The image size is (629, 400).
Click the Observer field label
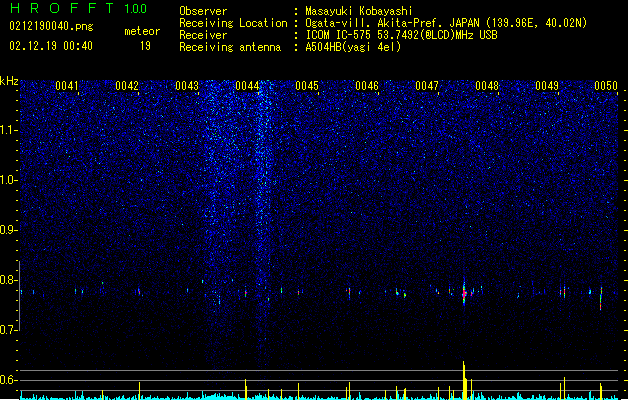click(x=203, y=11)
